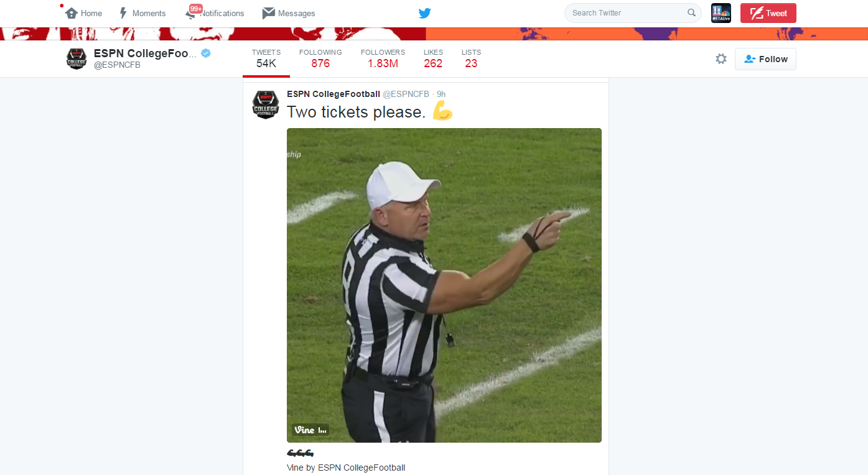Open the LISTS tab showing 23

[471, 58]
